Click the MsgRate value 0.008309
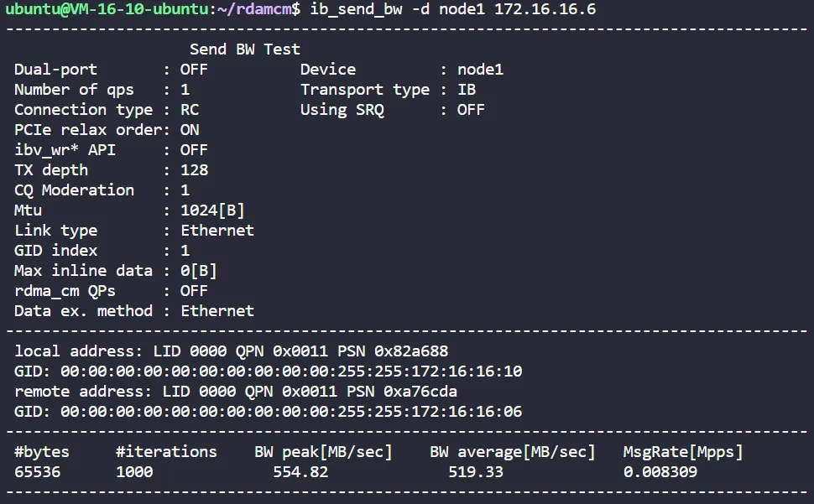Viewport: 814px width, 504px height. (x=660, y=472)
